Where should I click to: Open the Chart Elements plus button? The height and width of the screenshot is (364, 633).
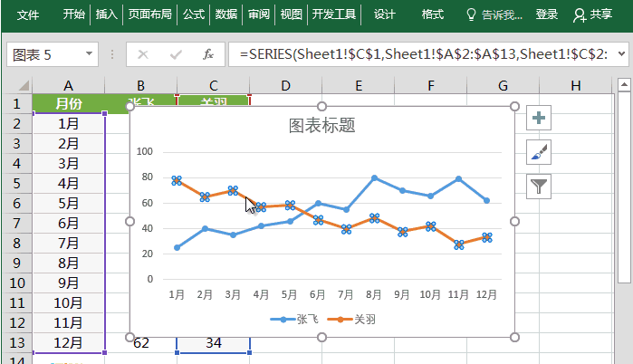(x=539, y=118)
